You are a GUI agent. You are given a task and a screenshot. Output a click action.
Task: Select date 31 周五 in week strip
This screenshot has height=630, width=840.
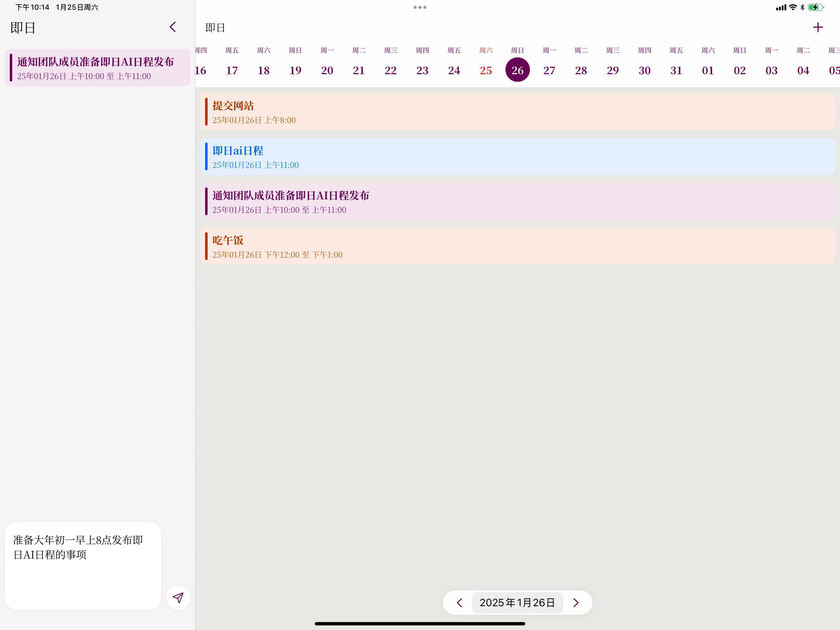coord(676,70)
